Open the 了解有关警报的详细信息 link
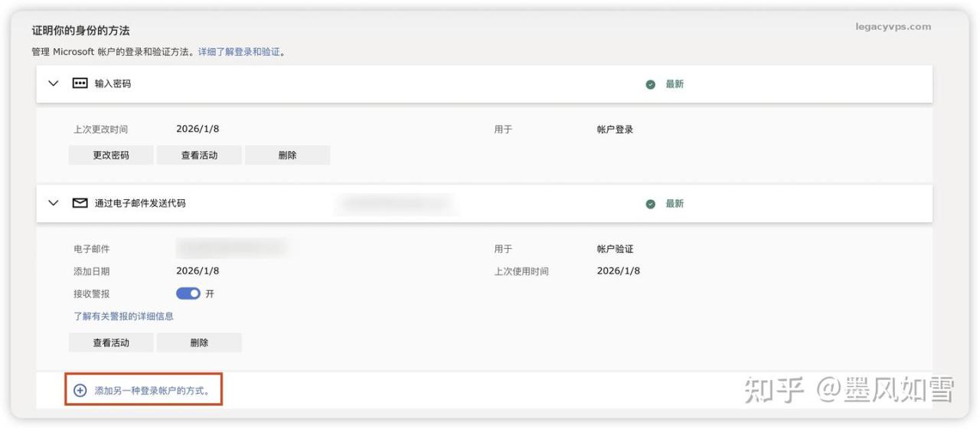The height and width of the screenshot is (429, 980). click(123, 316)
